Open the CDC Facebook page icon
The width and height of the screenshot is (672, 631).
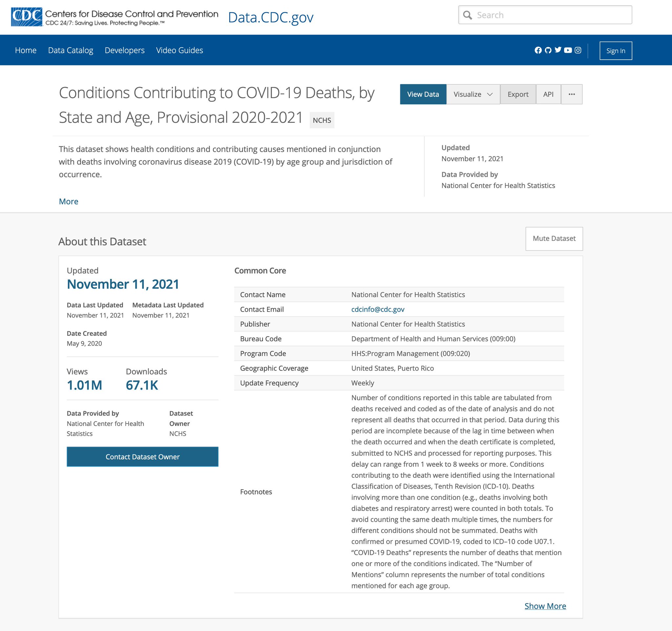pos(538,50)
